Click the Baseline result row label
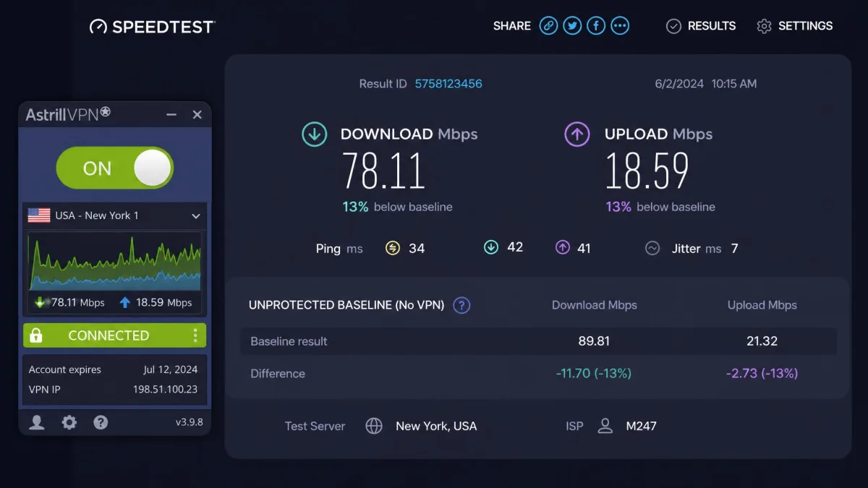Image resolution: width=868 pixels, height=488 pixels. pos(289,341)
